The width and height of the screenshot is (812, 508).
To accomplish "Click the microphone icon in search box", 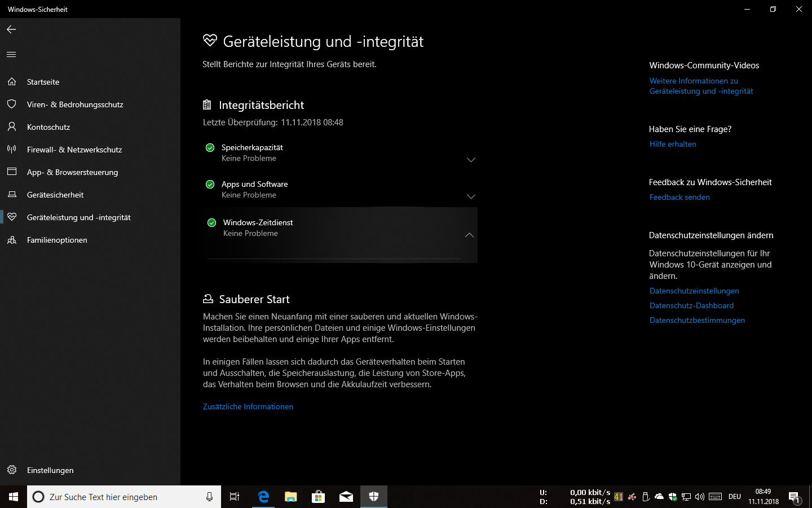I will point(209,497).
